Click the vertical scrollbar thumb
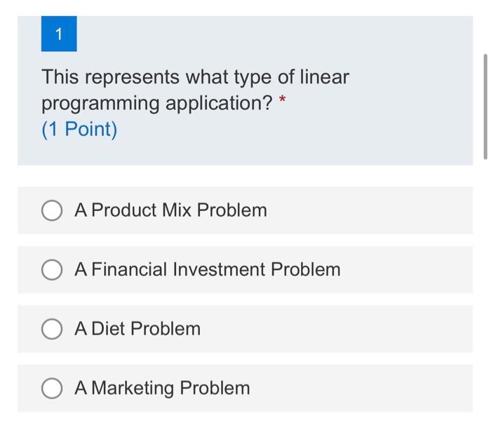 (x=485, y=105)
